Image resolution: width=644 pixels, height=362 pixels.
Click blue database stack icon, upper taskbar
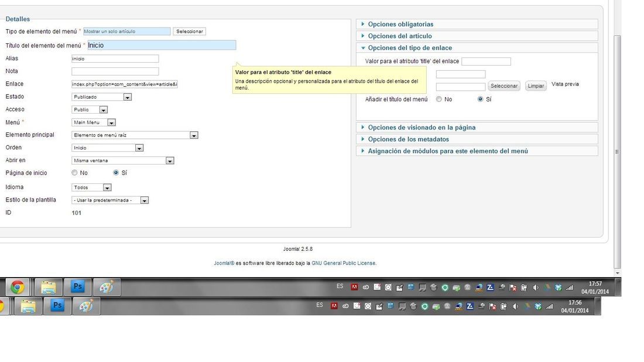[411, 287]
